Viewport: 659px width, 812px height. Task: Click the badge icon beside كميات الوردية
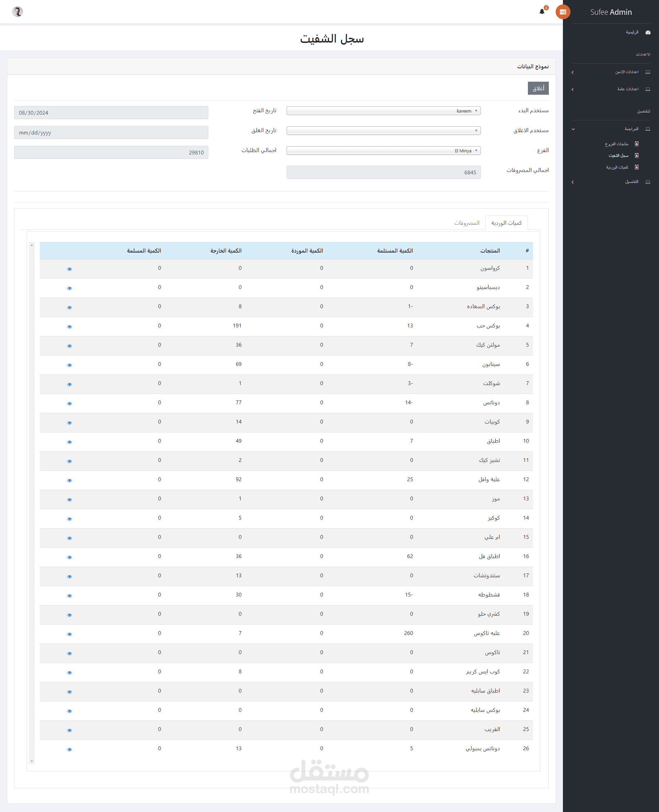click(637, 167)
